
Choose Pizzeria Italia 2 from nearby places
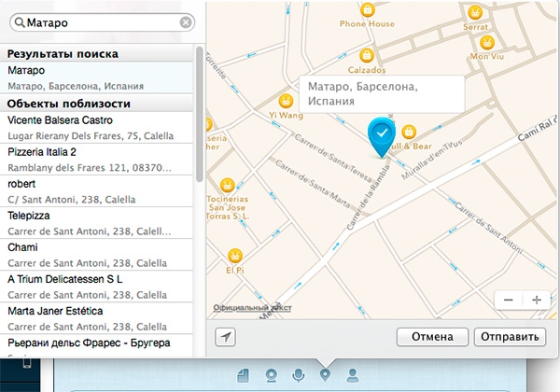click(x=98, y=160)
